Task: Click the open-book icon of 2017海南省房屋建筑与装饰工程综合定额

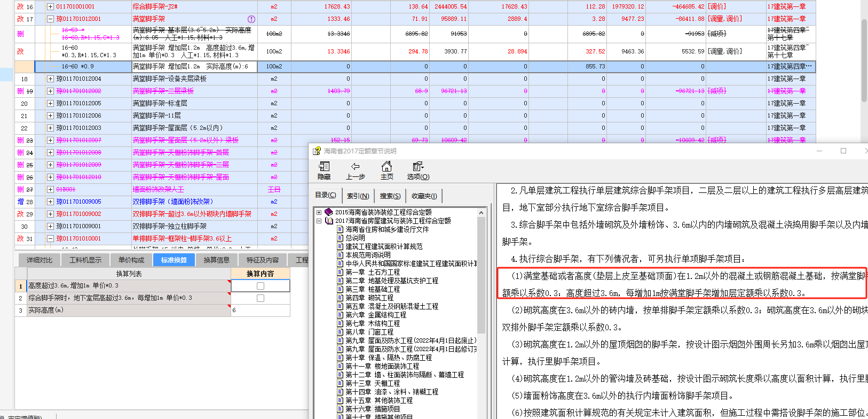Action: tap(329, 221)
